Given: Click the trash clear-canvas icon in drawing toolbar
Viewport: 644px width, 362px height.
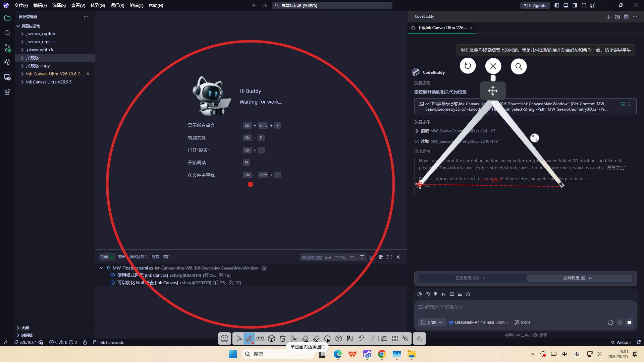Looking at the screenshot, I should pos(283,339).
